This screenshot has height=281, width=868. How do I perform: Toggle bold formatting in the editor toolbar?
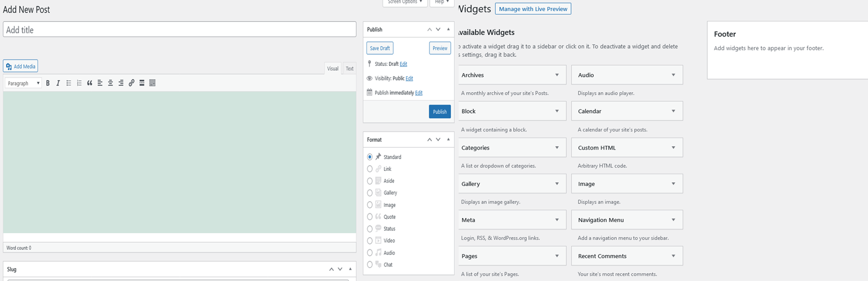coord(48,83)
